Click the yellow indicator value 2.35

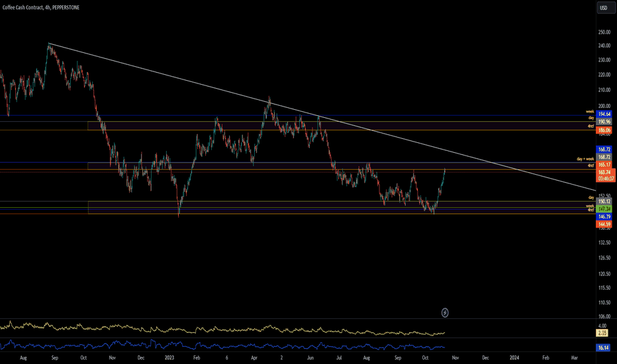602,333
